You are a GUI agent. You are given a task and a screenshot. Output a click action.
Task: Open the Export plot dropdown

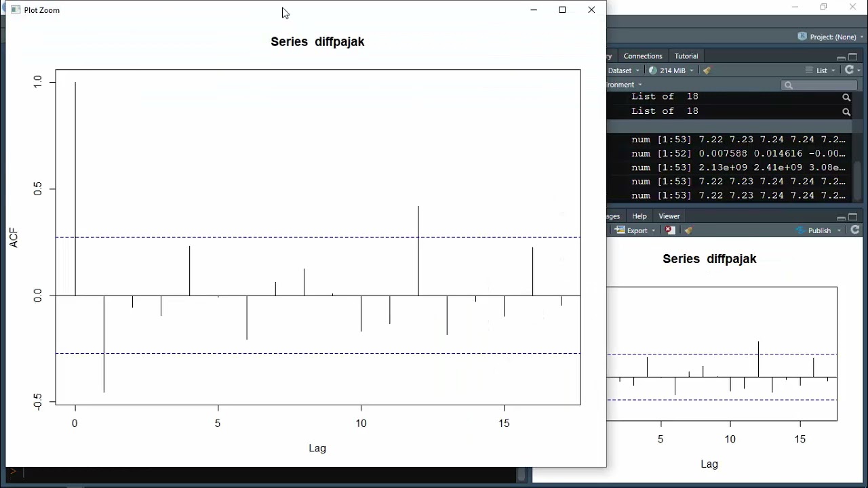tap(635, 230)
